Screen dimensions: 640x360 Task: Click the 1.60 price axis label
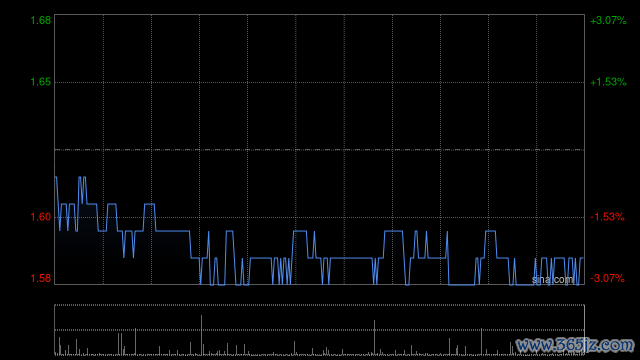(41, 217)
